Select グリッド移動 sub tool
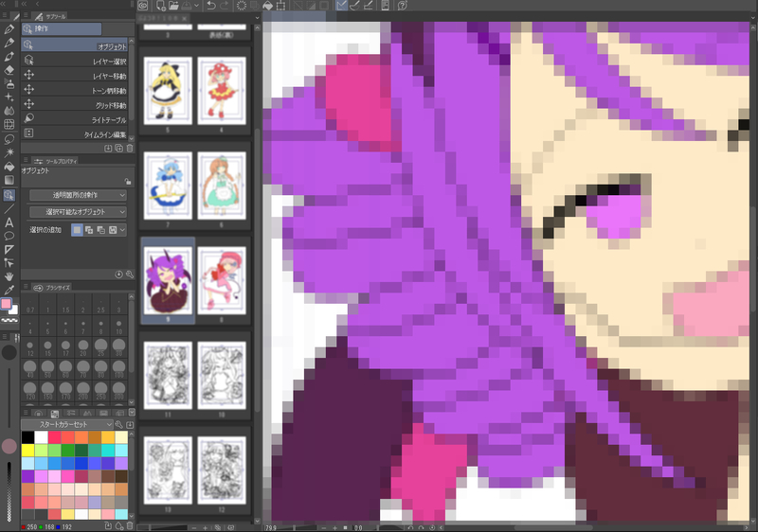Image resolution: width=758 pixels, height=532 pixels. point(75,104)
